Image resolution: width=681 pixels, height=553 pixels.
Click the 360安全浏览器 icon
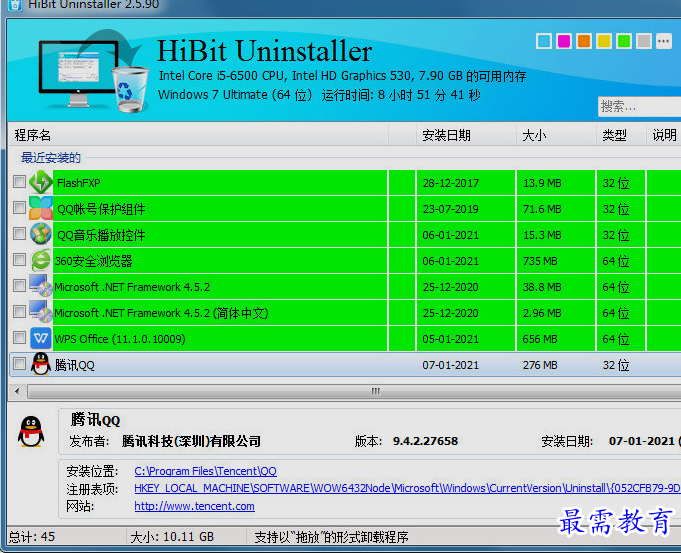pos(41,260)
